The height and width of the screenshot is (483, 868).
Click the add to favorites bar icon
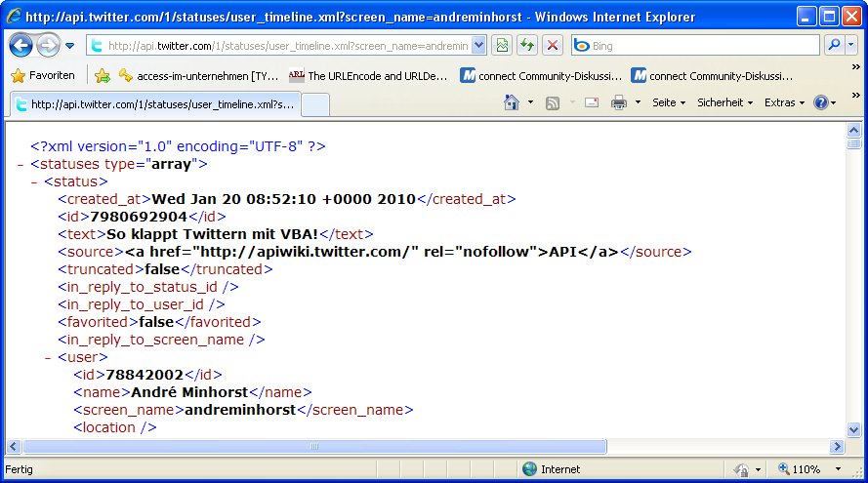[102, 75]
